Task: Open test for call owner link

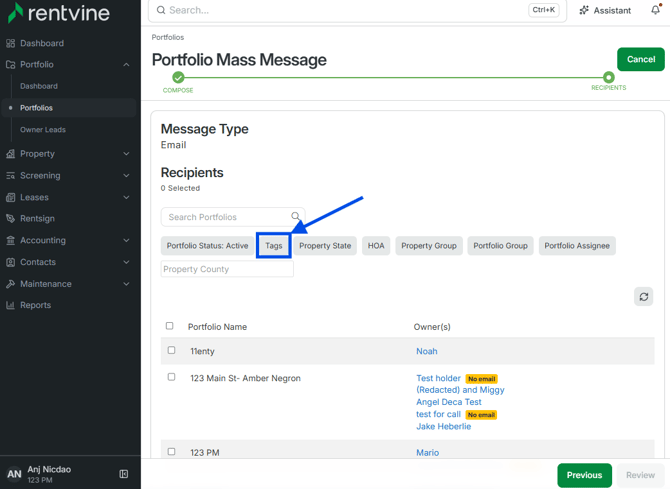Action: [x=438, y=414]
